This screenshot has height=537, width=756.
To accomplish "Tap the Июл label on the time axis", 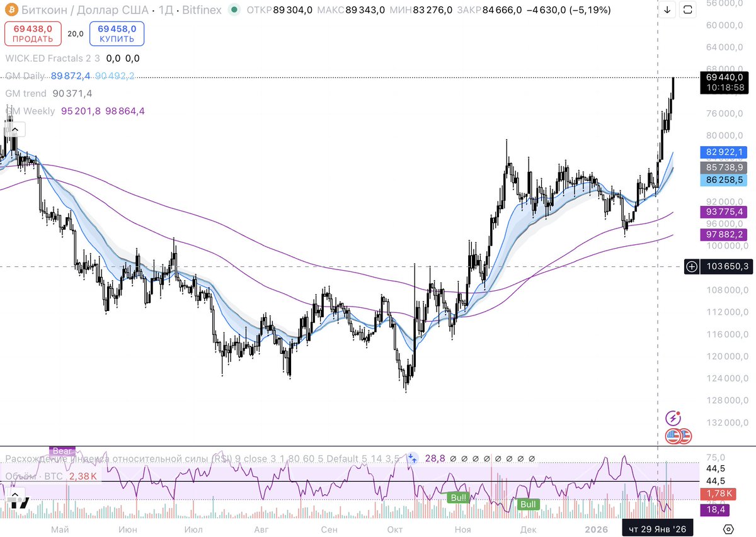I will (x=192, y=529).
